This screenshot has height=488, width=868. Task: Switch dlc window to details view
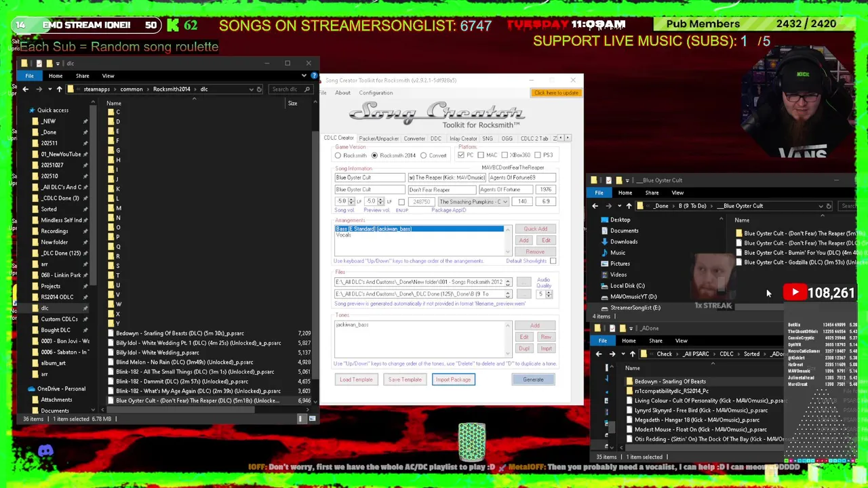tap(301, 419)
